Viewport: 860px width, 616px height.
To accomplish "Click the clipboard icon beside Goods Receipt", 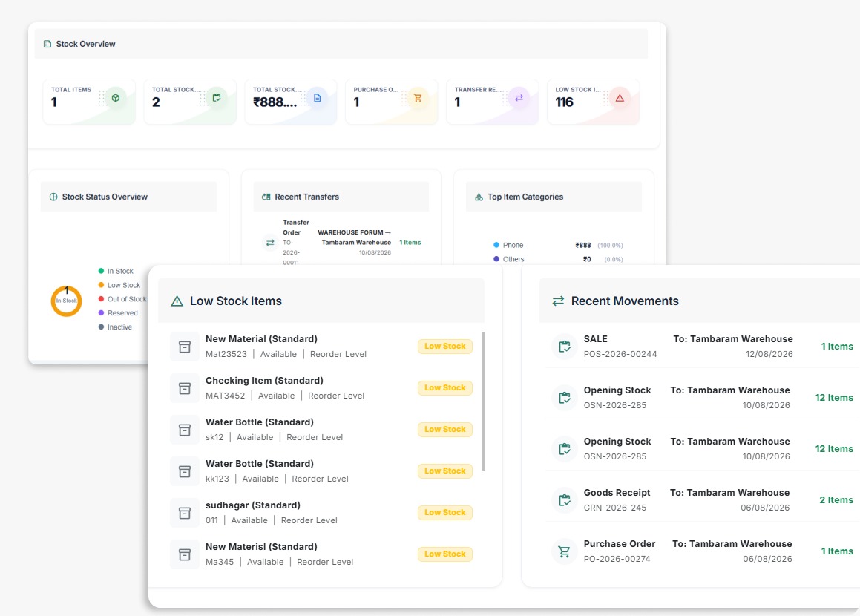I will 565,500.
